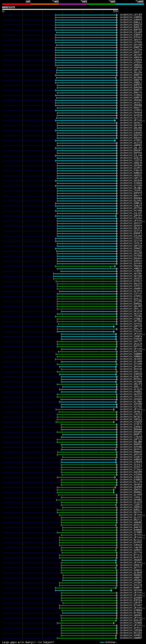Click the label UniRef100_O81154

131,72
